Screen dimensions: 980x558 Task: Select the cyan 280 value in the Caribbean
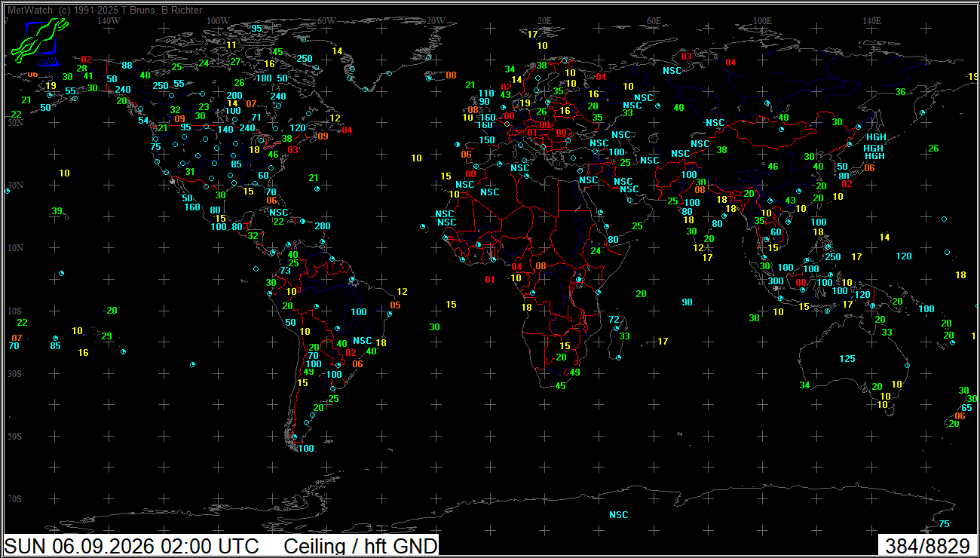point(323,226)
